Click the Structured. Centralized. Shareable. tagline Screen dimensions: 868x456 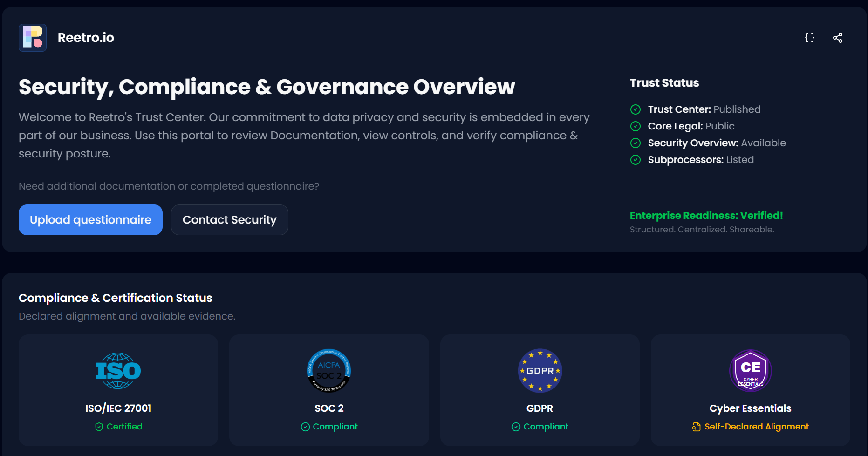[702, 230]
